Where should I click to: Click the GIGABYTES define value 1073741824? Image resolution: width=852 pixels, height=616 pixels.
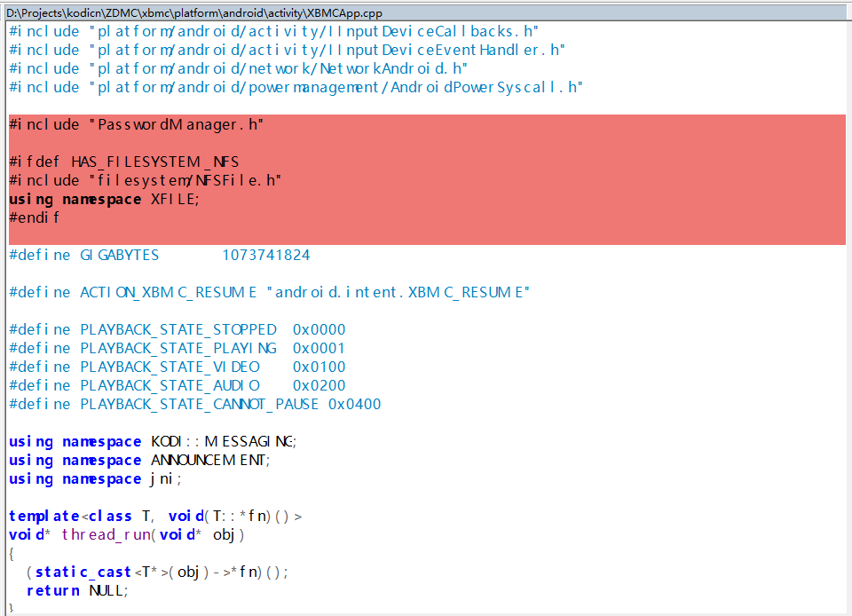pyautogui.click(x=265, y=255)
